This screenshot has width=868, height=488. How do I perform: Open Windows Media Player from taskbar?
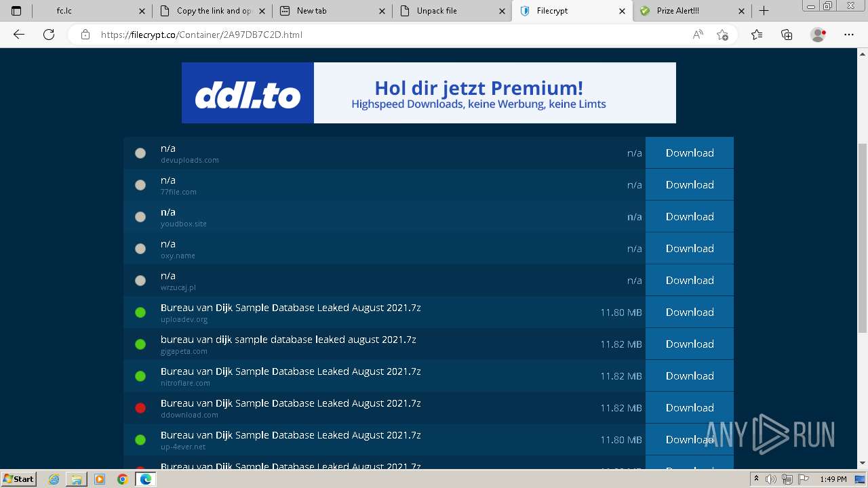[x=100, y=479]
